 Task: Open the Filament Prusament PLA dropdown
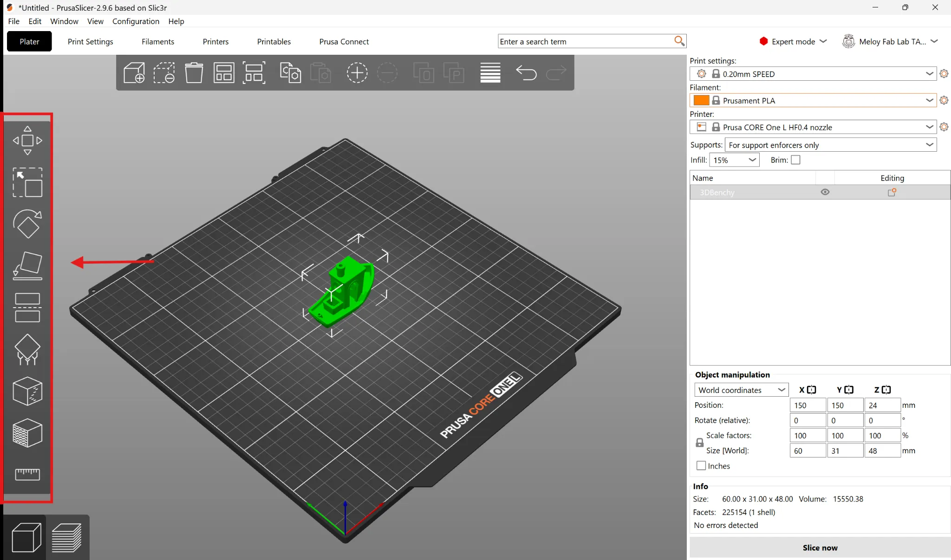point(813,100)
